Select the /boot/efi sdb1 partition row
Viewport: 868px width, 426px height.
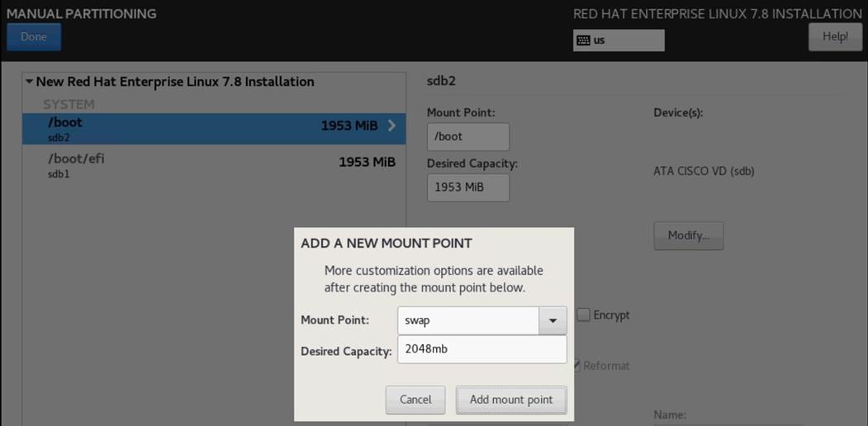[214, 165]
